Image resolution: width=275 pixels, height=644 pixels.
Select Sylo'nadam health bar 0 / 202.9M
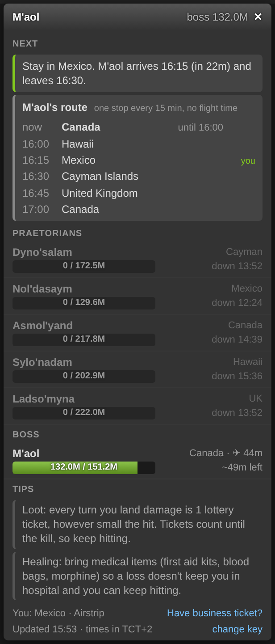[84, 377]
